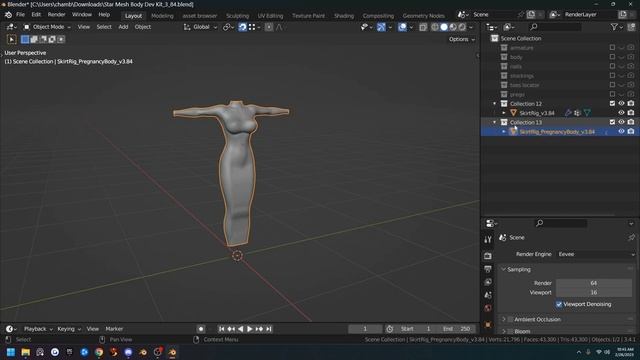
Task: Adjust the Render samples field showing 64
Action: click(x=594, y=283)
